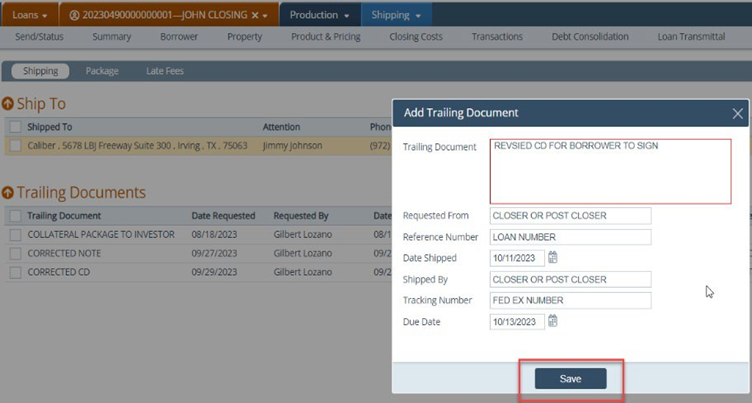The image size is (752, 403).
Task: Select the Product & Pricing tab
Action: 326,37
